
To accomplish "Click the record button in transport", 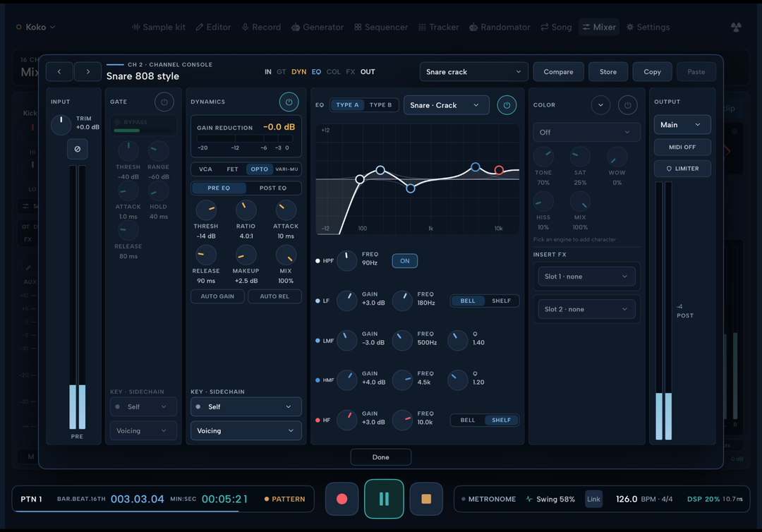I will (x=341, y=499).
